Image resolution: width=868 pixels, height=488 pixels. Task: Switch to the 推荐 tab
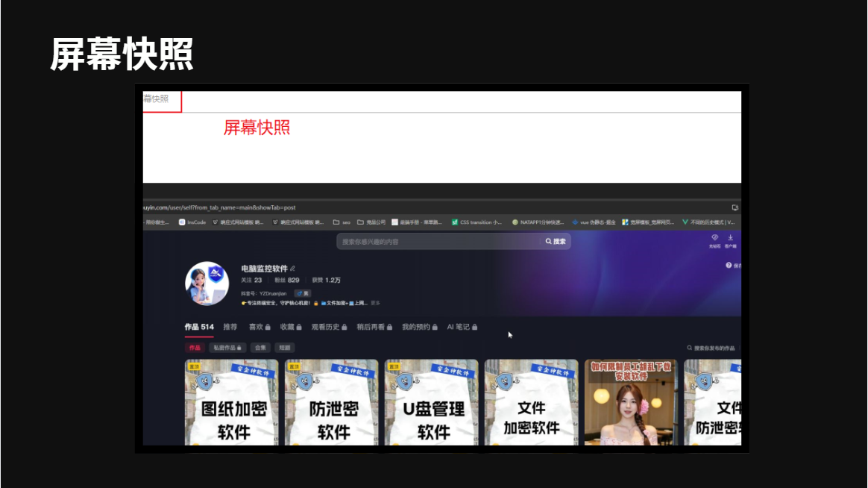(x=230, y=327)
